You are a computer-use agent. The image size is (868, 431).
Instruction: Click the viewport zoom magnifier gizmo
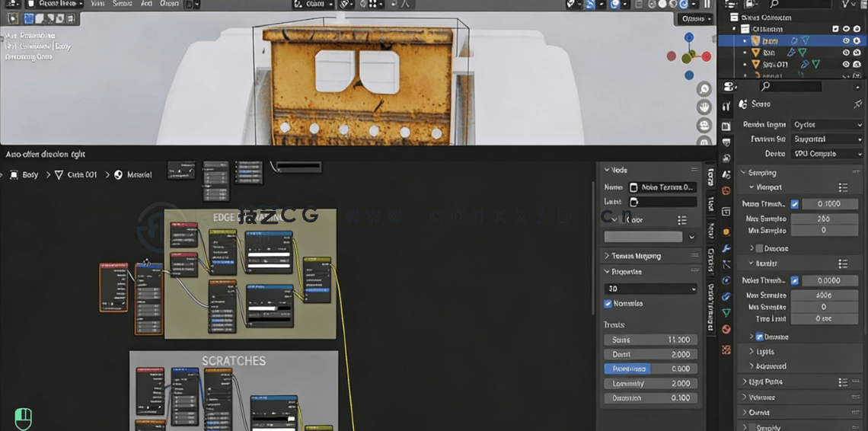704,88
